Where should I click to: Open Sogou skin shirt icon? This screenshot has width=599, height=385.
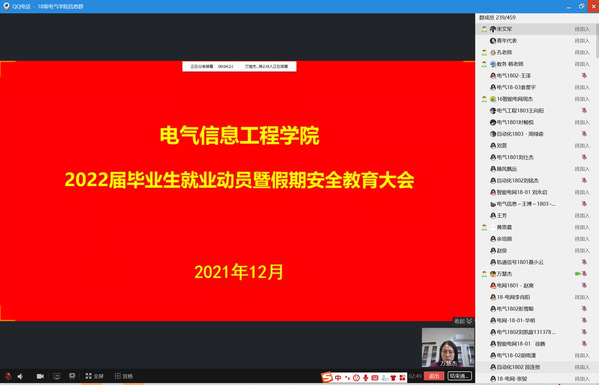pos(393,377)
